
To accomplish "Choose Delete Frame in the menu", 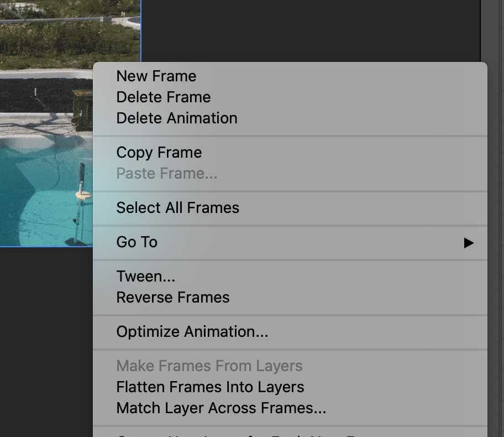I will pos(163,97).
